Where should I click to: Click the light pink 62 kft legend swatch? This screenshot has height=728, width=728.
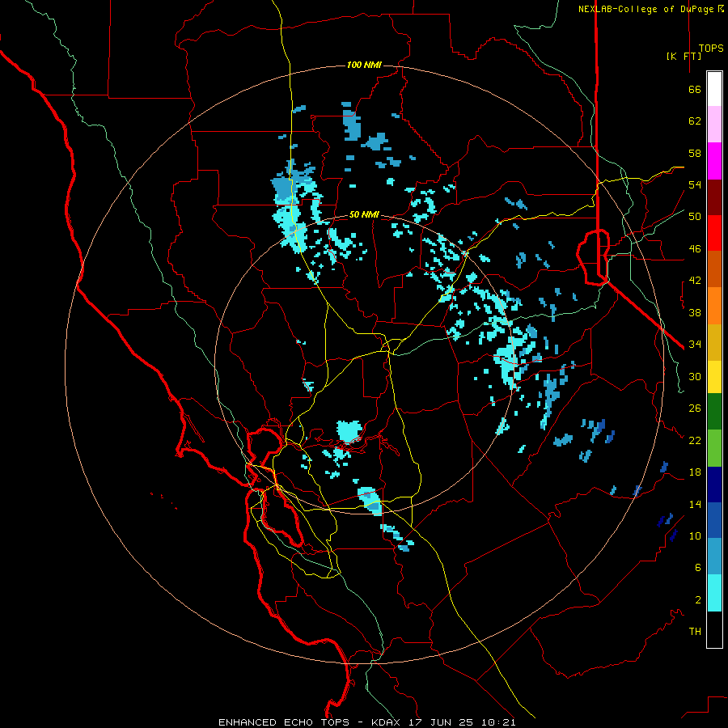tap(714, 125)
